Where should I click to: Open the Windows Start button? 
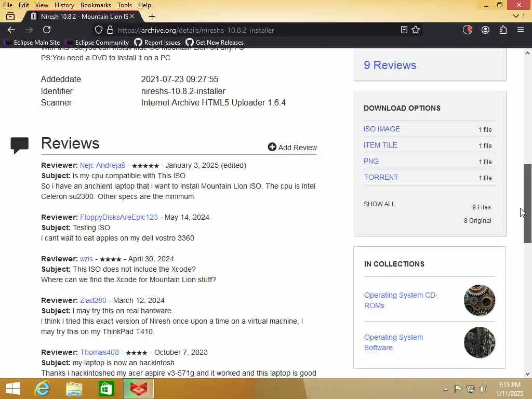13,389
